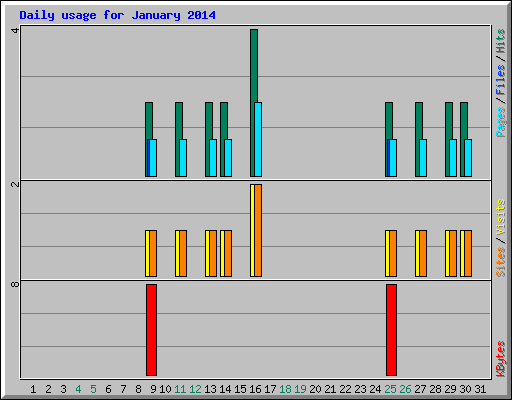The image size is (512, 400).
Task: Click the orange Sites bar for day 13
Action: click(213, 253)
